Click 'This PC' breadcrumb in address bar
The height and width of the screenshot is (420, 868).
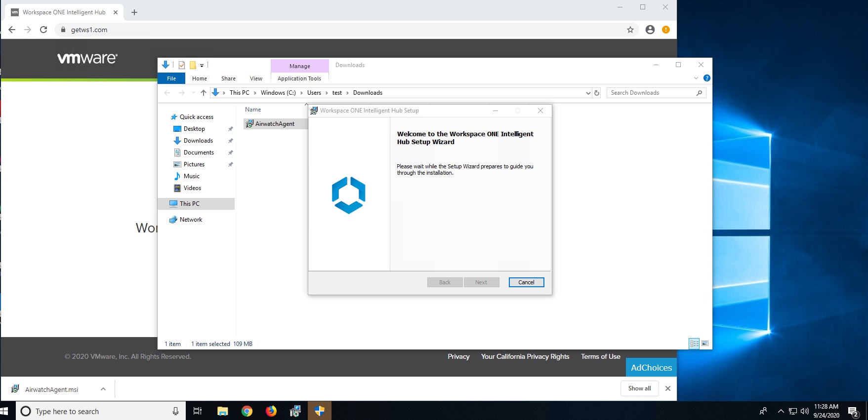tap(240, 93)
